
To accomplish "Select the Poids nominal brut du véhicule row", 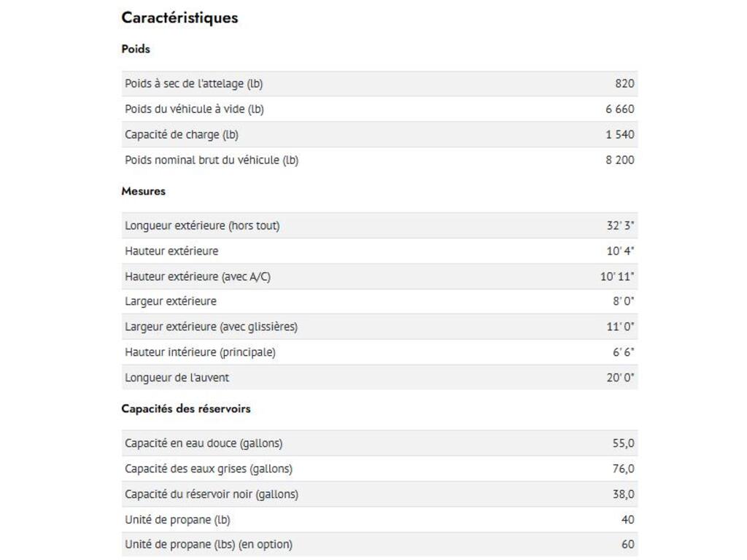I will (x=379, y=160).
